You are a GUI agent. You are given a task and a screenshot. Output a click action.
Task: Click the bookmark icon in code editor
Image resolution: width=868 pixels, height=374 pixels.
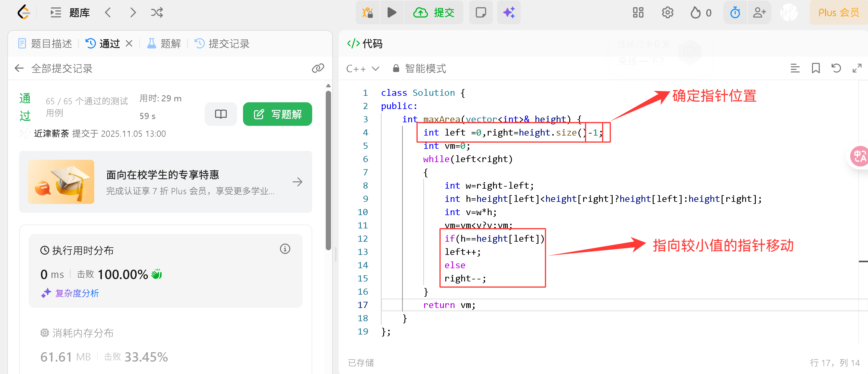(816, 68)
